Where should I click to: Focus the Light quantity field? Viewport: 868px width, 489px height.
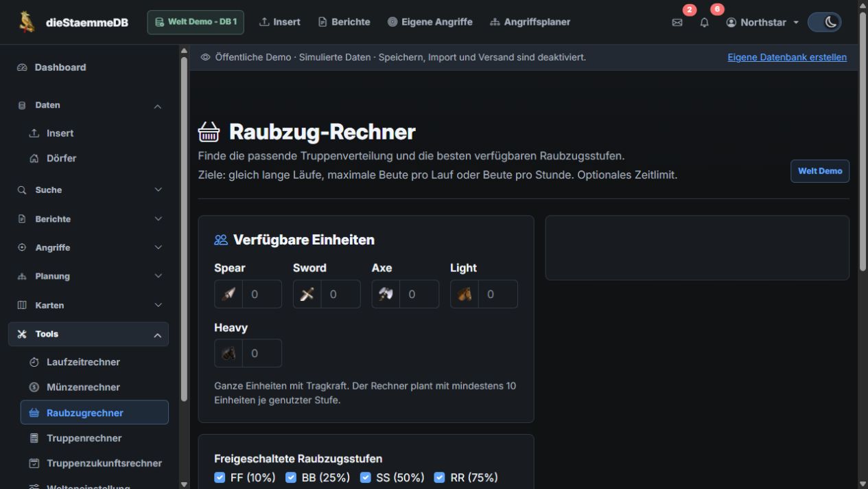click(498, 294)
